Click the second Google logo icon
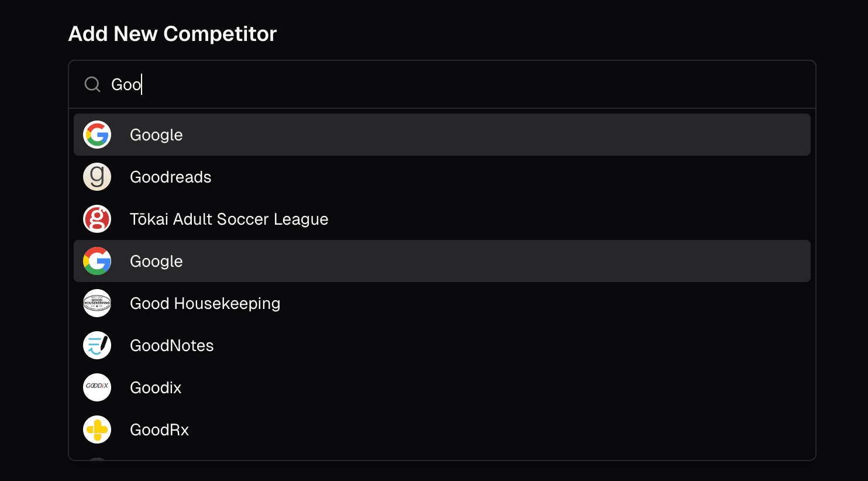Image resolution: width=868 pixels, height=481 pixels. 97,261
